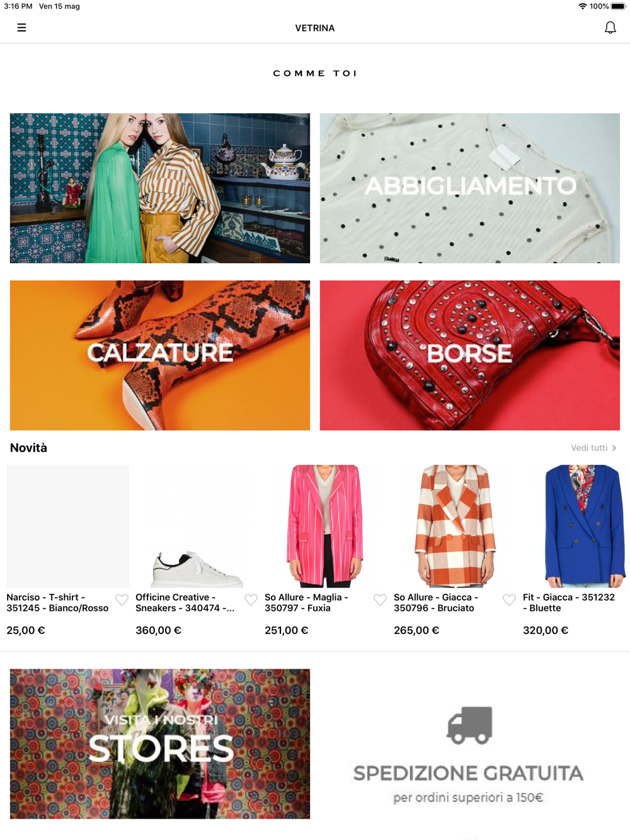Select the blue Fit blazer image

click(584, 526)
